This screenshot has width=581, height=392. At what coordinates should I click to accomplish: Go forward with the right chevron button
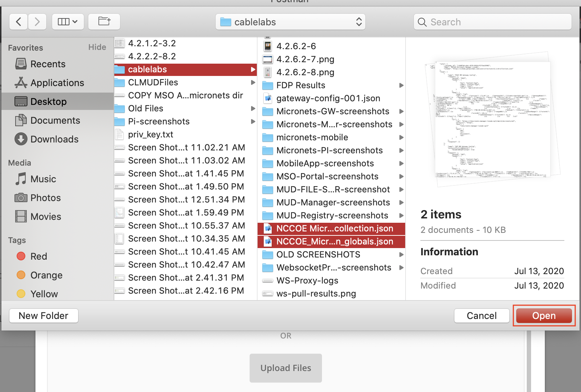[x=37, y=22]
